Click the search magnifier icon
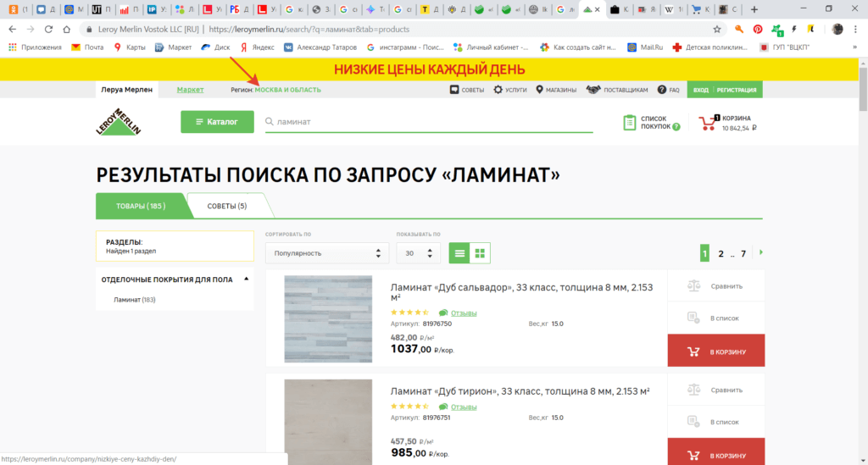This screenshot has height=465, width=868. pos(270,122)
